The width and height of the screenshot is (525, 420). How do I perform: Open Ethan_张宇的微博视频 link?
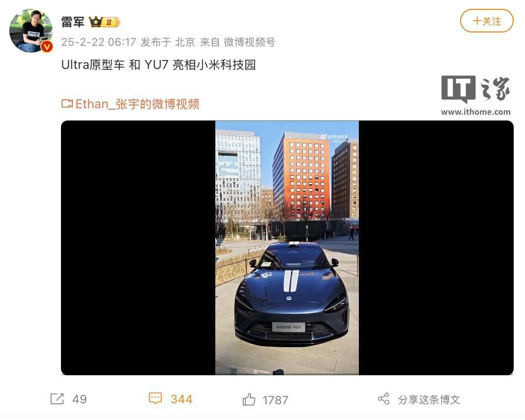coord(137,104)
